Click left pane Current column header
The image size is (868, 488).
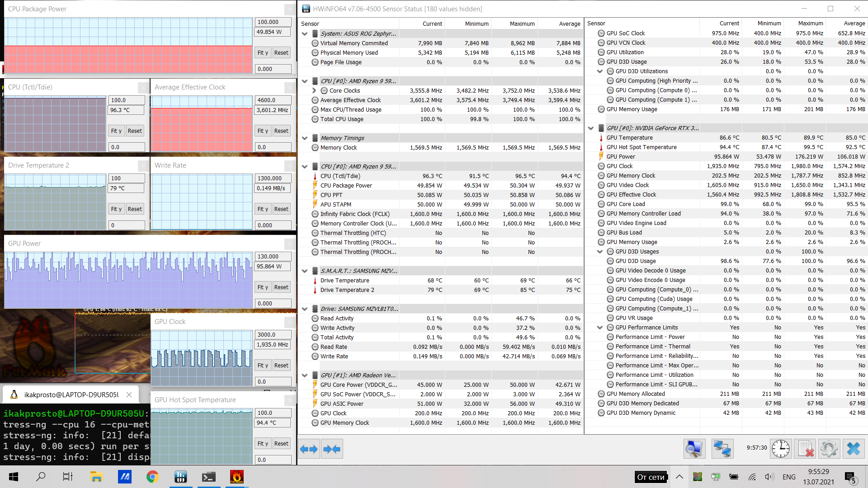(422, 24)
